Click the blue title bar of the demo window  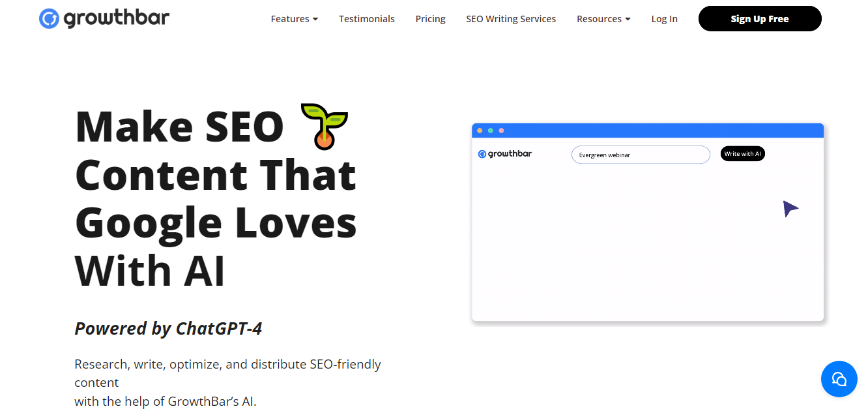652,130
